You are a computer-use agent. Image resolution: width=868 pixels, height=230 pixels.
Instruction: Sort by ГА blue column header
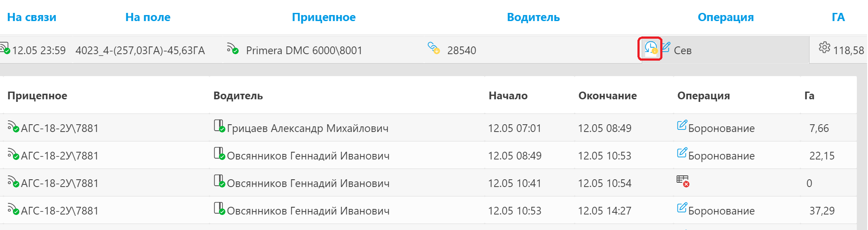pos(838,17)
